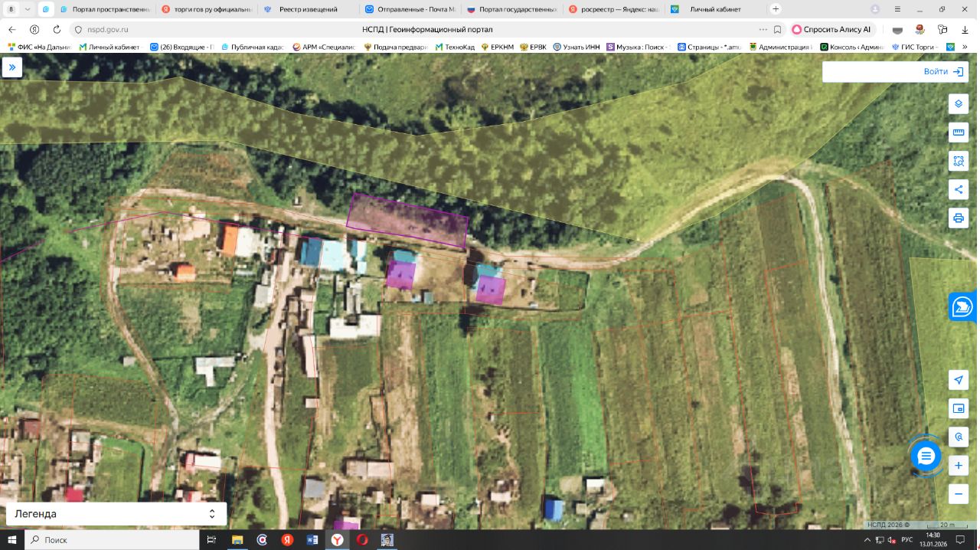Open the Opera taskbar icon
This screenshot has height=550, width=980.
[x=362, y=540]
